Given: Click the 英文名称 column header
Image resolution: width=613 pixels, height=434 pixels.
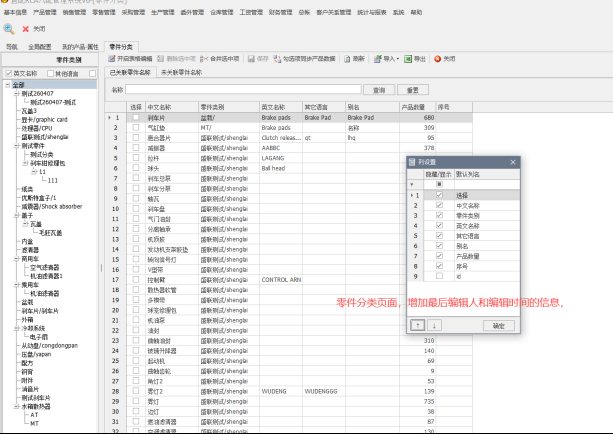Looking at the screenshot, I should (x=281, y=107).
